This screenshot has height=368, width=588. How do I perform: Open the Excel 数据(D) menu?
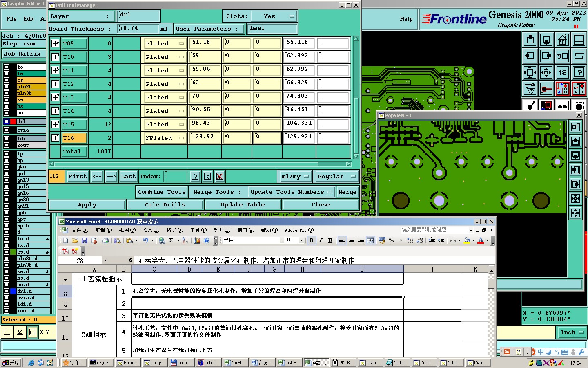pyautogui.click(x=222, y=230)
